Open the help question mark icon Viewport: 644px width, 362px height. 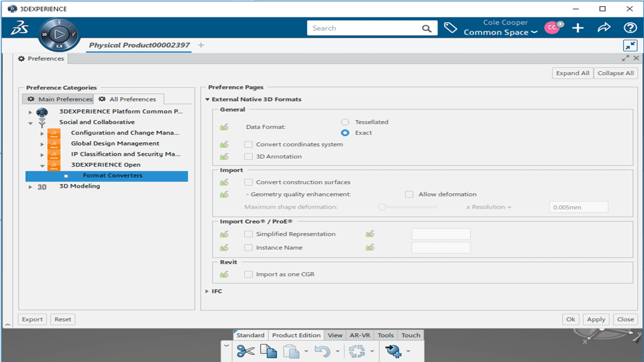(x=630, y=28)
